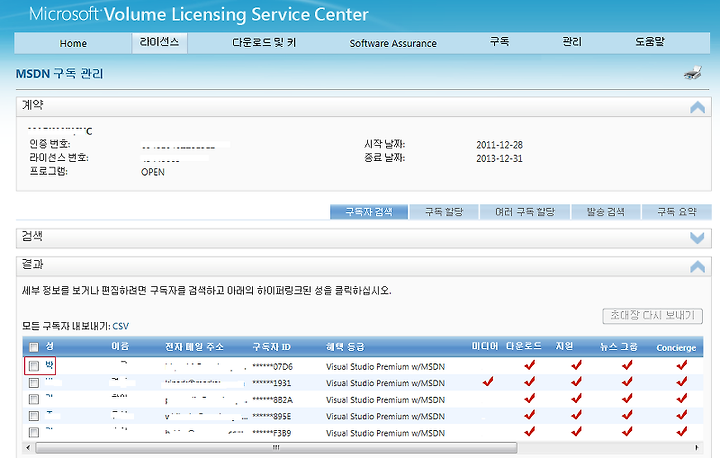Click the horizontal scrollbar left arrow
The height and width of the screenshot is (458, 720).
point(28,447)
